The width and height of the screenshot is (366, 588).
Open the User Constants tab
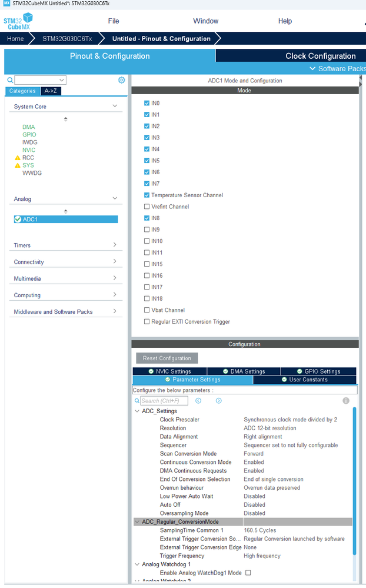tap(304, 380)
